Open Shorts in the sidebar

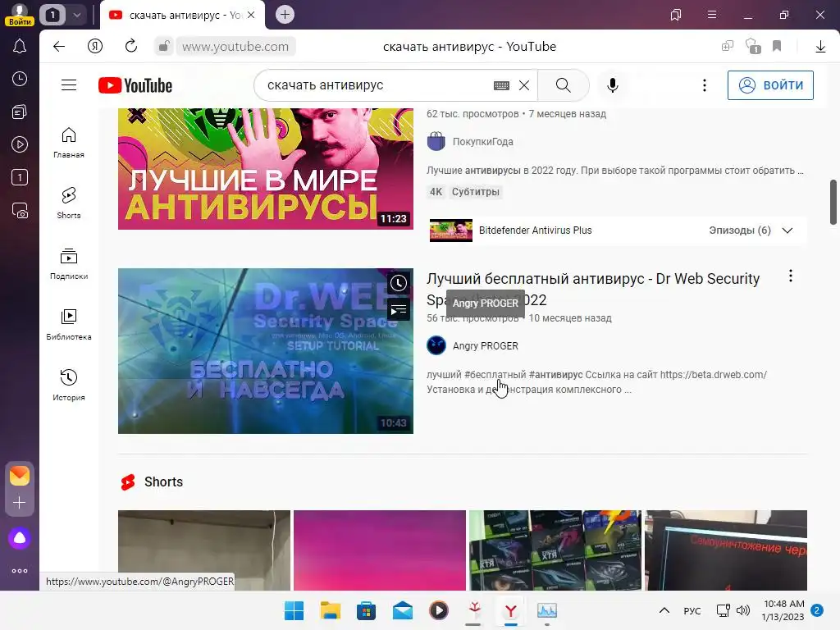(x=69, y=203)
